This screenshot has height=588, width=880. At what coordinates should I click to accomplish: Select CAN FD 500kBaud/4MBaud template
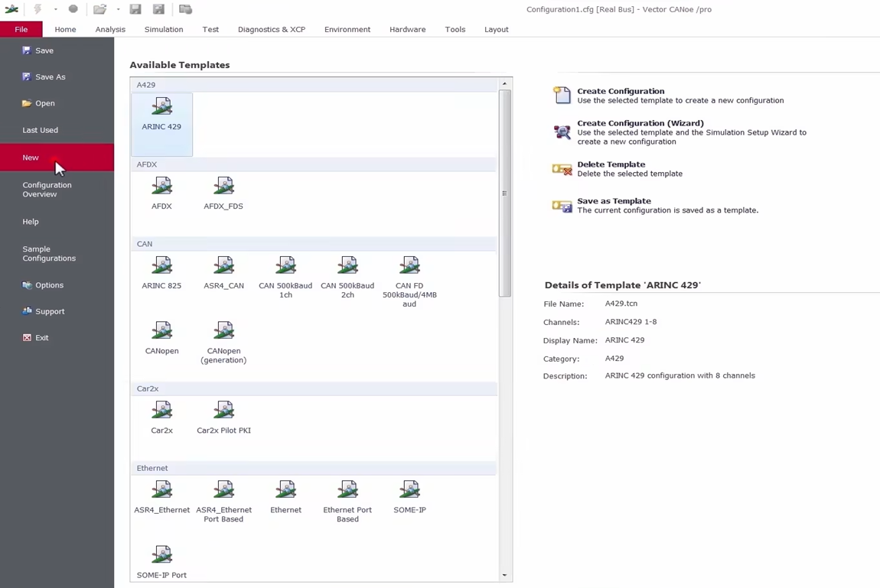point(409,282)
